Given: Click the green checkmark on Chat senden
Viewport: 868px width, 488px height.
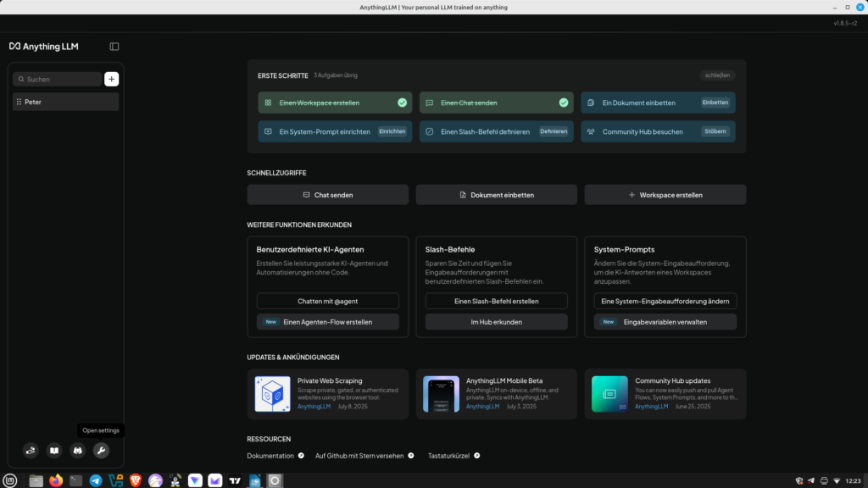Looking at the screenshot, I should (x=564, y=103).
